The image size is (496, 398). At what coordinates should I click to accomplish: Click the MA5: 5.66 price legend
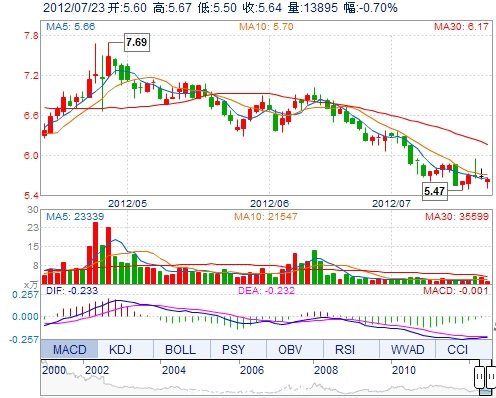click(70, 26)
